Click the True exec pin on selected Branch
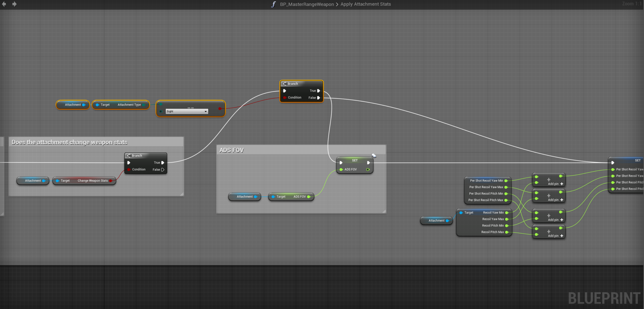Viewport: 644px width, 309px height. pyautogui.click(x=319, y=91)
